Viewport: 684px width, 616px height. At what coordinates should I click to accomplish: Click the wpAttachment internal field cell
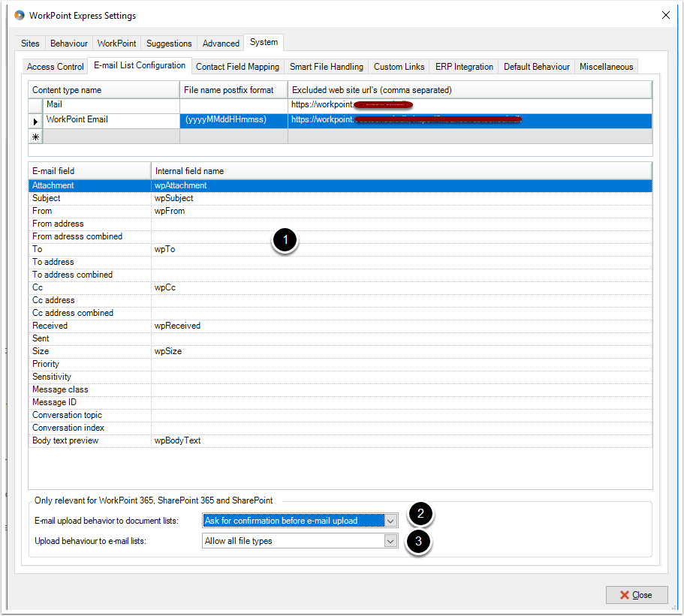click(402, 186)
